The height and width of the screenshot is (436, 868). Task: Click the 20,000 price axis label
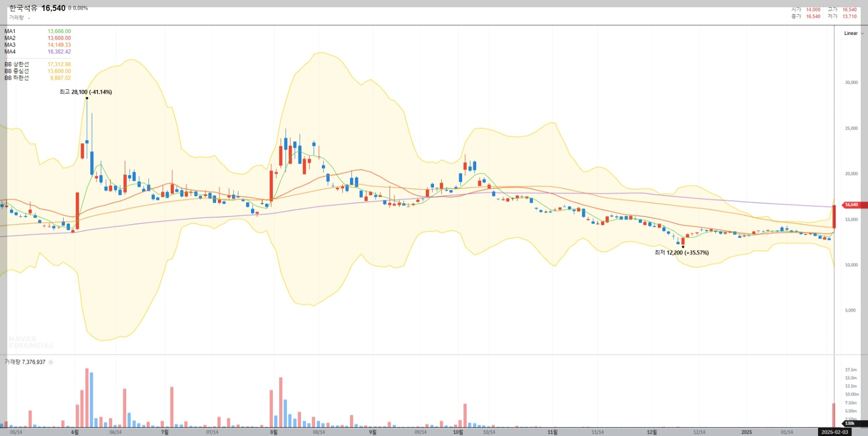click(x=851, y=174)
